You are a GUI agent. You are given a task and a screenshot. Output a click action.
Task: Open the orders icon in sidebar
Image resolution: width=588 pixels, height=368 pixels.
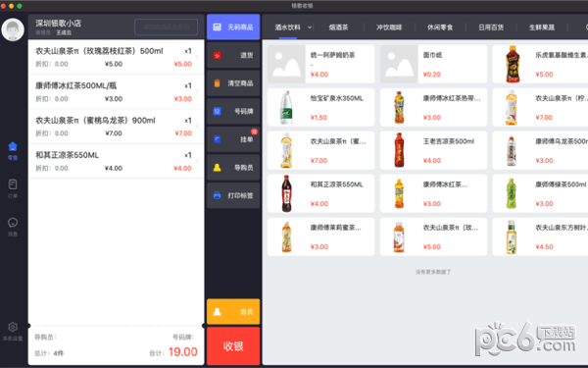tap(13, 184)
